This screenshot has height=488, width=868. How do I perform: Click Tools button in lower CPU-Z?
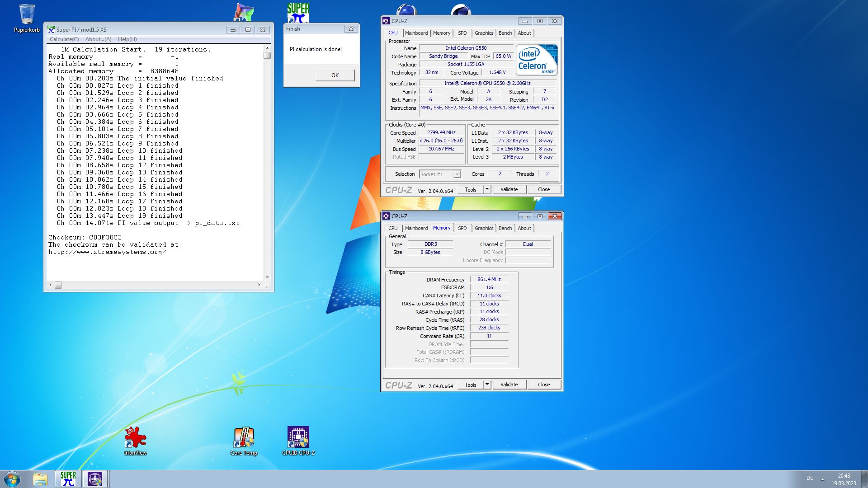pos(471,385)
